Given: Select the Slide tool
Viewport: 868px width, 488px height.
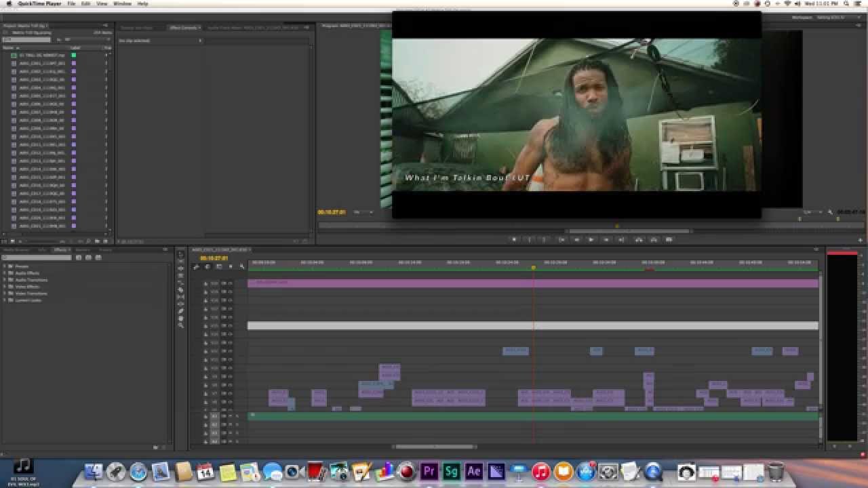Looking at the screenshot, I should (x=180, y=304).
